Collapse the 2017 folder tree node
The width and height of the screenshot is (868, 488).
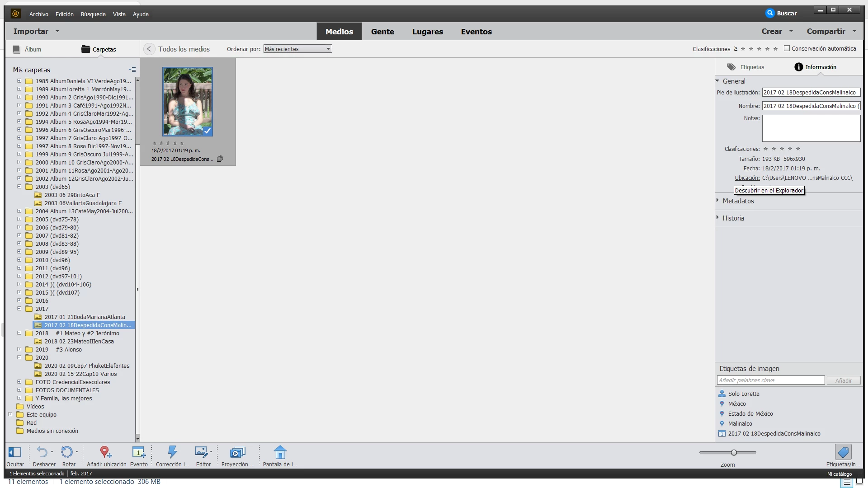pos(19,309)
